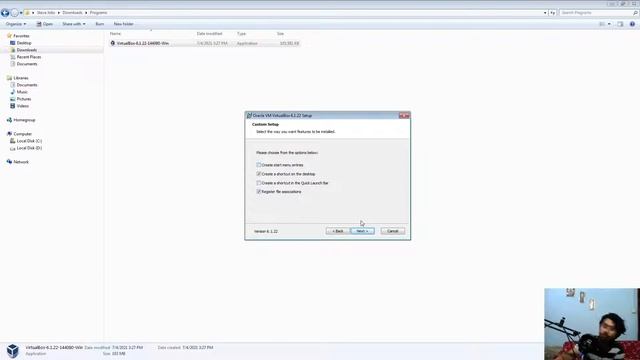Image resolution: width=640 pixels, height=360 pixels.
Task: Click the VirtualBox cube icon in details pane
Action: (13, 351)
